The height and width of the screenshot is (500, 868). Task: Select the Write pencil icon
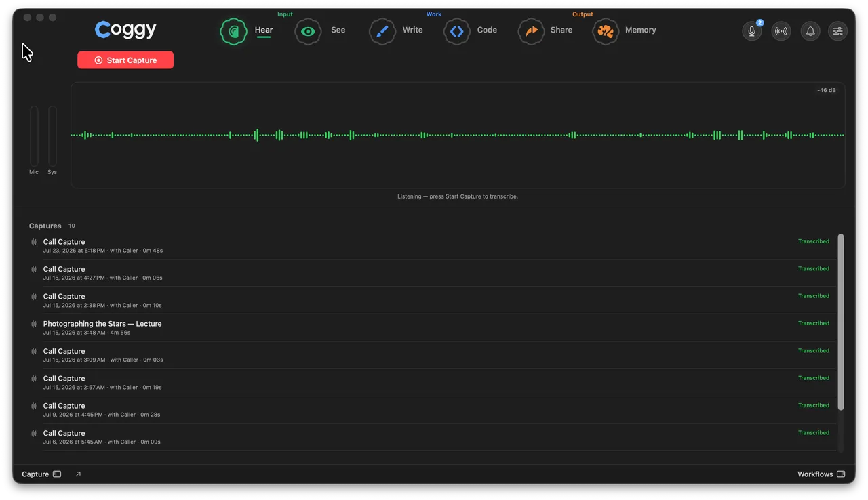pyautogui.click(x=382, y=31)
